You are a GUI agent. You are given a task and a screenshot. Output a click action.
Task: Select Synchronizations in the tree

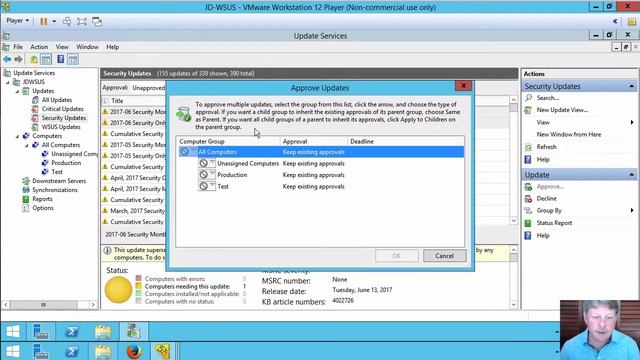pos(55,190)
